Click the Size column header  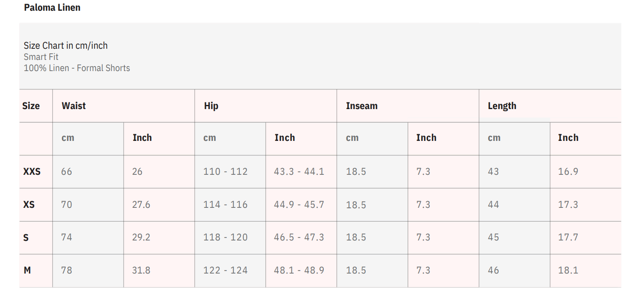[31, 106]
